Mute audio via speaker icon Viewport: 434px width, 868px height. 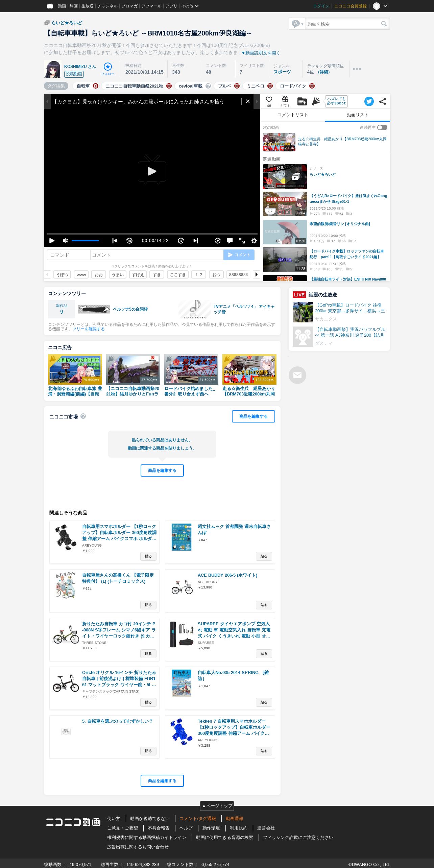click(66, 241)
